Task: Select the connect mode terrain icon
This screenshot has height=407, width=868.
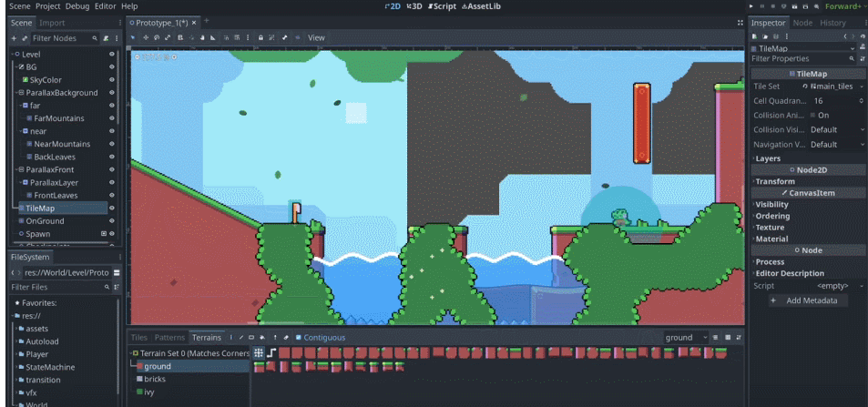Action: click(259, 352)
